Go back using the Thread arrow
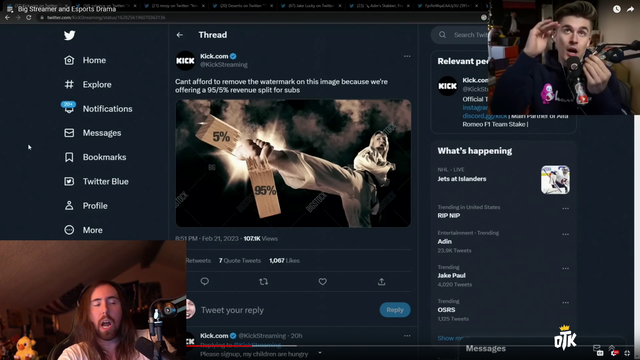640x360 pixels. (x=180, y=35)
